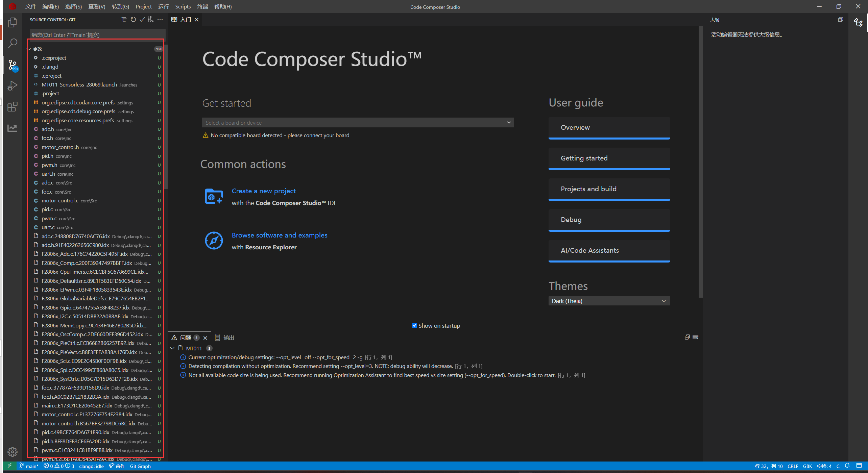868x473 pixels.
Task: Open the Getting started user guide button
Action: click(609, 158)
